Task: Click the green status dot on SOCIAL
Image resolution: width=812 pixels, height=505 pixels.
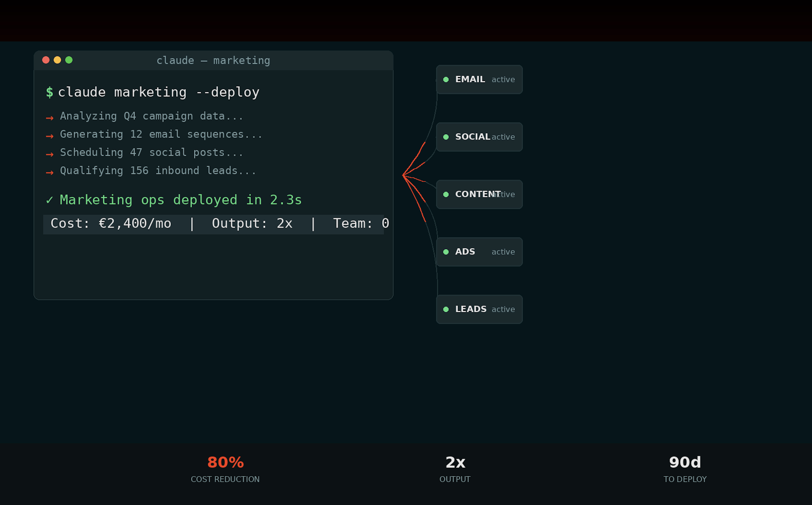Action: (446, 137)
